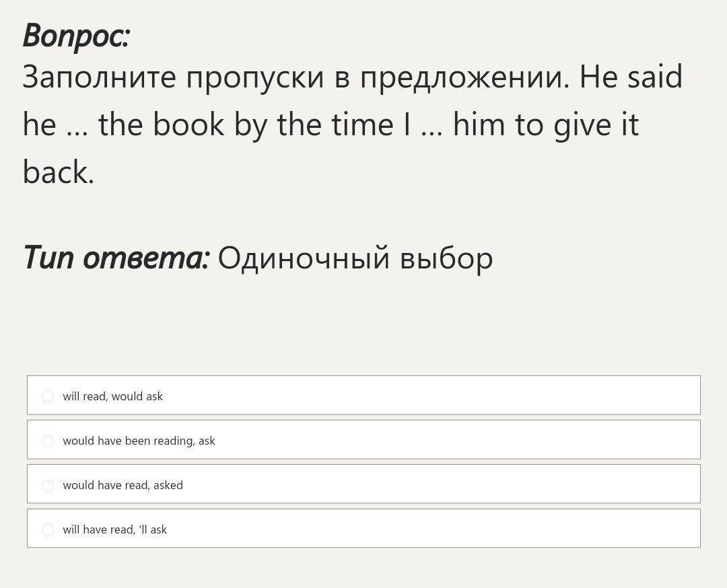Choose the 'would have been reading, ask' radio button
Screen dimensions: 727x588
pos(48,441)
